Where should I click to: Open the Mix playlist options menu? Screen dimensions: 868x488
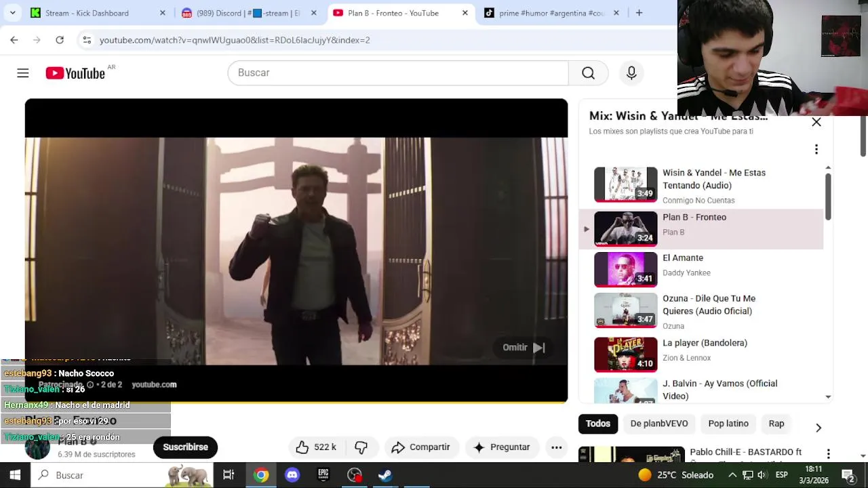pyautogui.click(x=816, y=149)
